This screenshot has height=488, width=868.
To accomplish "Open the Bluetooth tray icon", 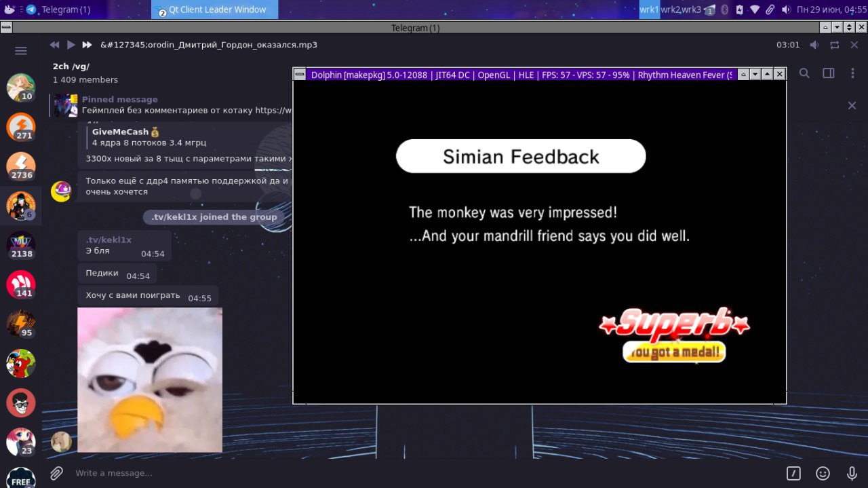I will pyautogui.click(x=724, y=10).
